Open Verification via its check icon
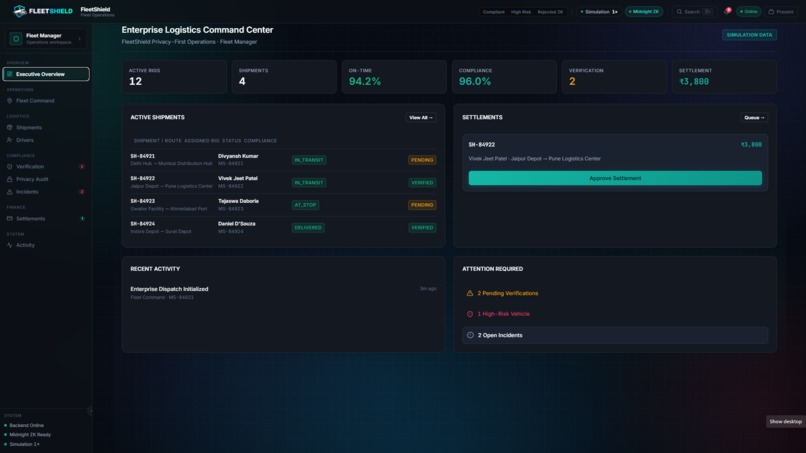 9,167
